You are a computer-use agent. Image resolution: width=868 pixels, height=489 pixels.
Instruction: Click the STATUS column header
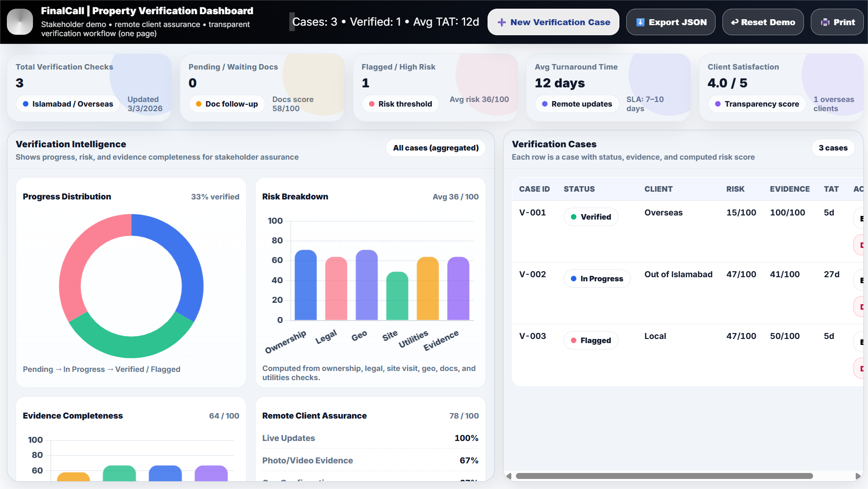click(x=579, y=189)
